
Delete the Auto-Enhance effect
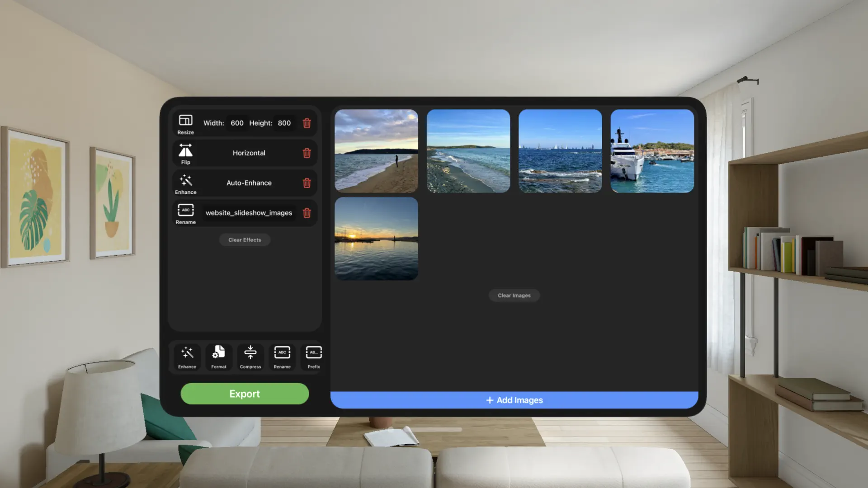click(x=307, y=183)
